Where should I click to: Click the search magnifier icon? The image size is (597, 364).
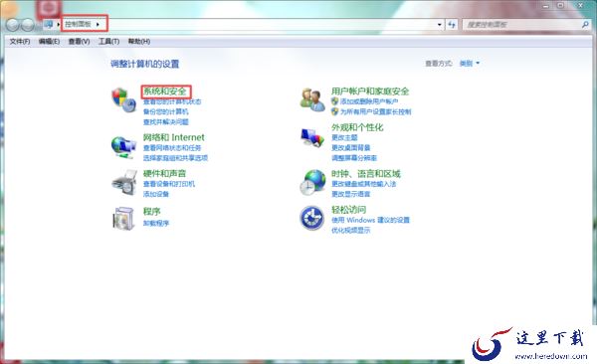click(x=585, y=25)
